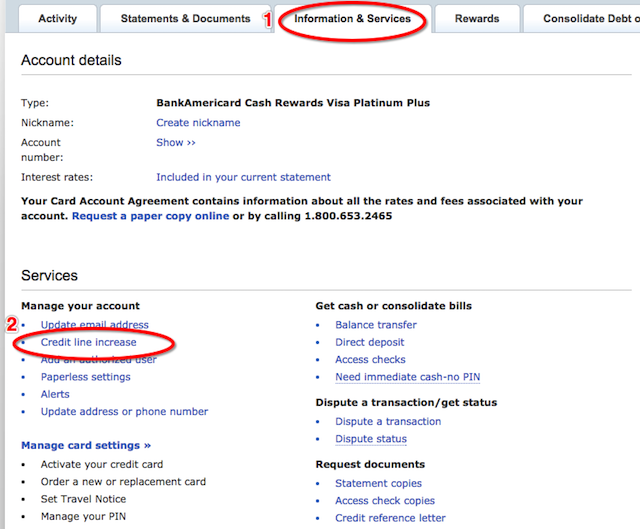Viewport: 640px width, 529px height.
Task: Open Included in your current statement link
Action: 243,177
